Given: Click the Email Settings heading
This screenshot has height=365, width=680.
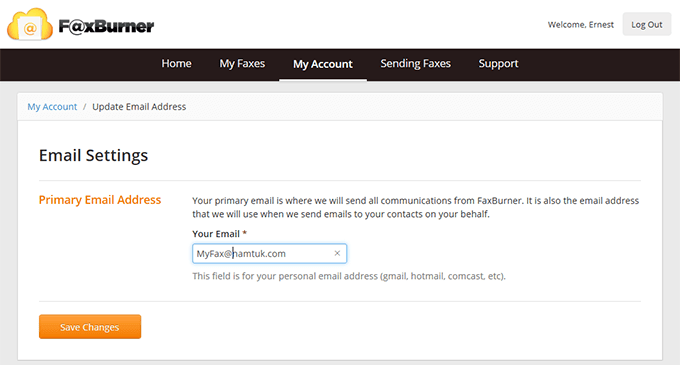Looking at the screenshot, I should coord(93,156).
